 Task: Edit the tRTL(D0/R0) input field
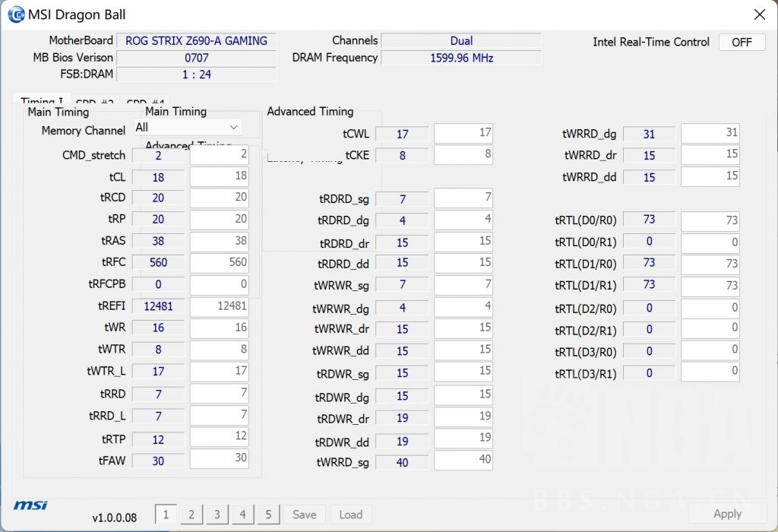710,220
